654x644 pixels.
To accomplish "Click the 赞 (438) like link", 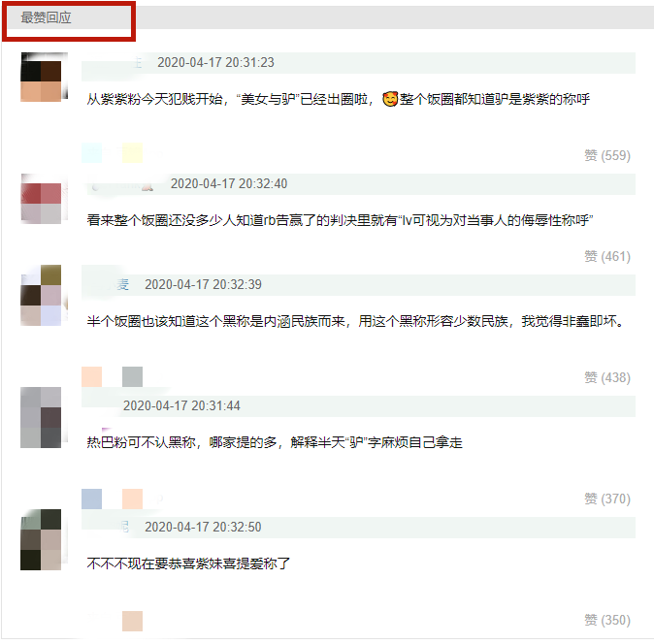I will point(607,377).
